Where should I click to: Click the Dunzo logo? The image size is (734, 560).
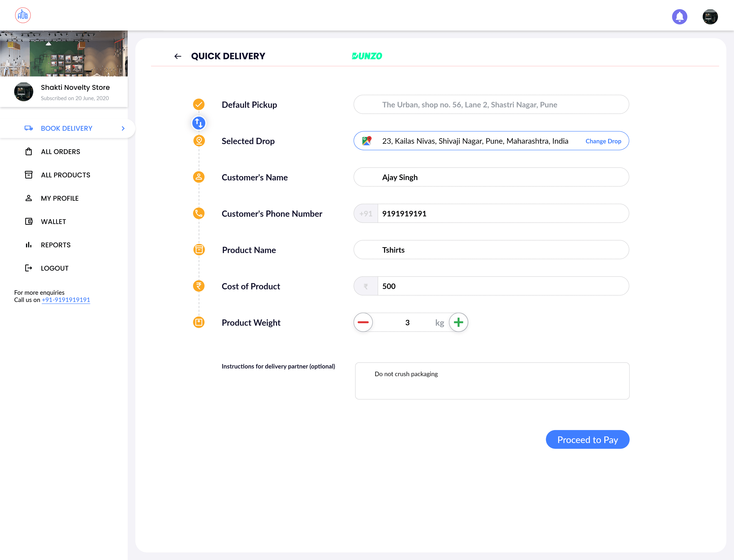click(x=367, y=56)
